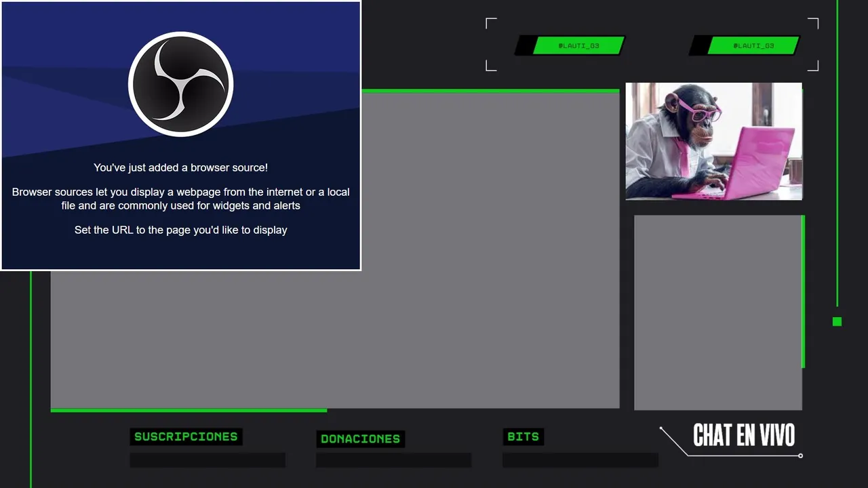868x488 pixels.
Task: Click the OBS Studio logo
Action: pos(180,84)
